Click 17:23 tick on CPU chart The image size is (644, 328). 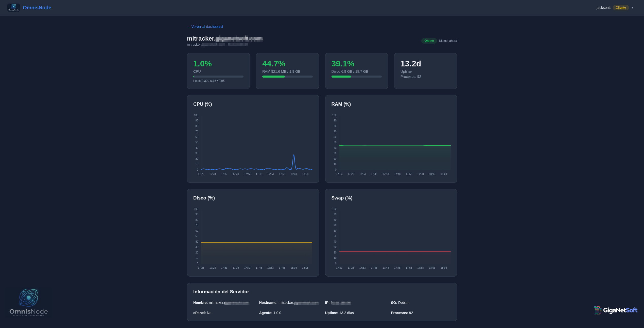click(201, 174)
